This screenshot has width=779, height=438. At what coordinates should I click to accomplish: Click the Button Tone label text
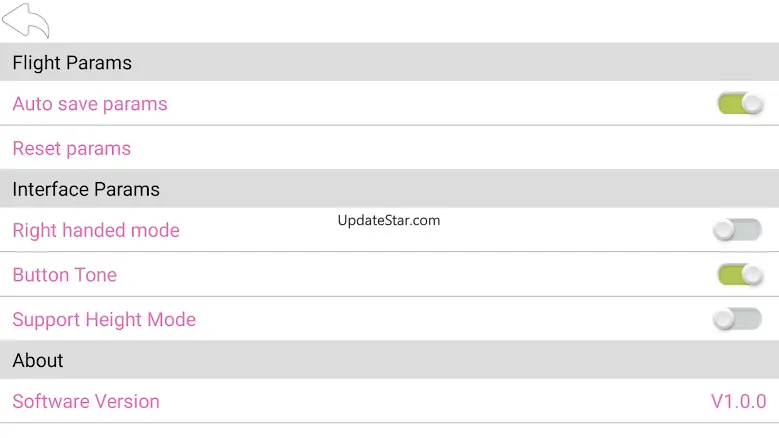(x=65, y=275)
